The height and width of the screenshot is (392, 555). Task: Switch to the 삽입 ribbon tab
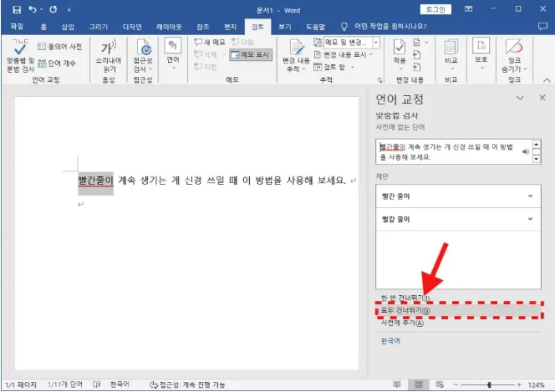68,26
